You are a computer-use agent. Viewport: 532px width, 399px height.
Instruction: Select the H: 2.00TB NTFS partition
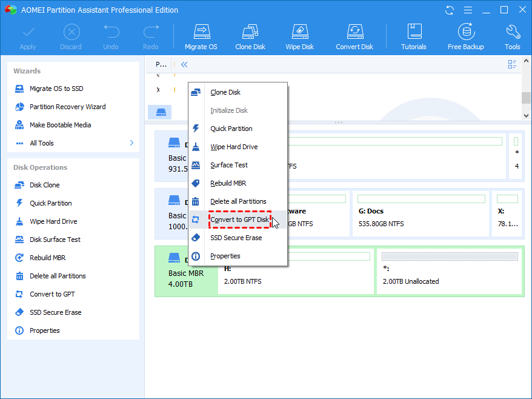(296, 271)
